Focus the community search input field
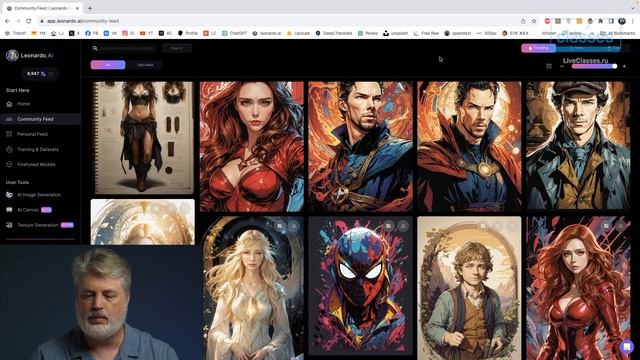 click(x=128, y=48)
